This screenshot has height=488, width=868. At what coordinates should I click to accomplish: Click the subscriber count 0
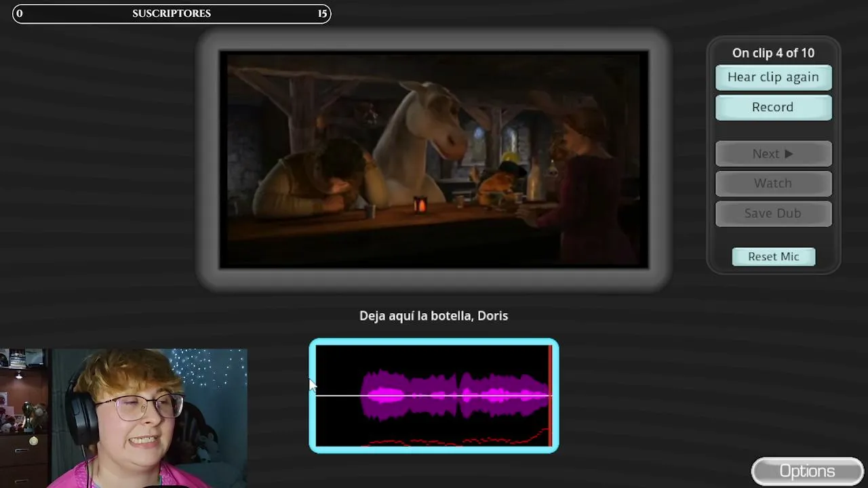(19, 14)
